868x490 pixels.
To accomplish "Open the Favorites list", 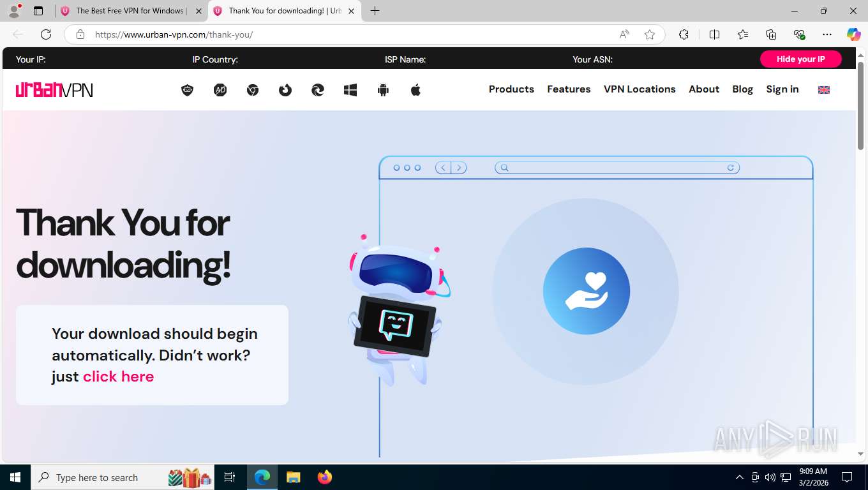I will 743,34.
